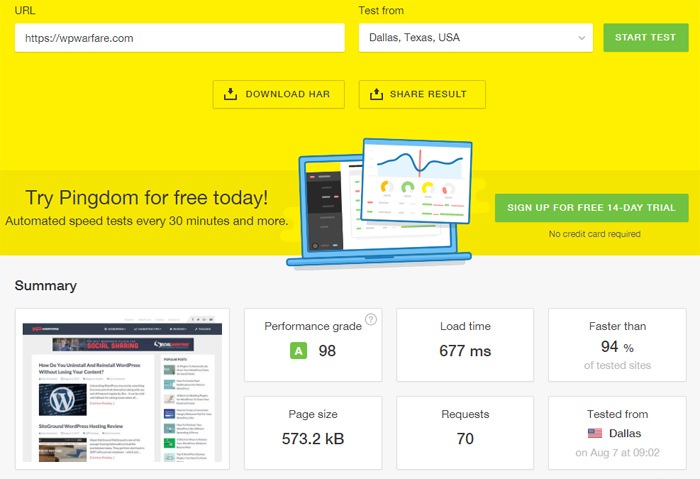Click the 'Try Pingdom for free today!' headline
This screenshot has height=479, width=700.
[x=146, y=198]
